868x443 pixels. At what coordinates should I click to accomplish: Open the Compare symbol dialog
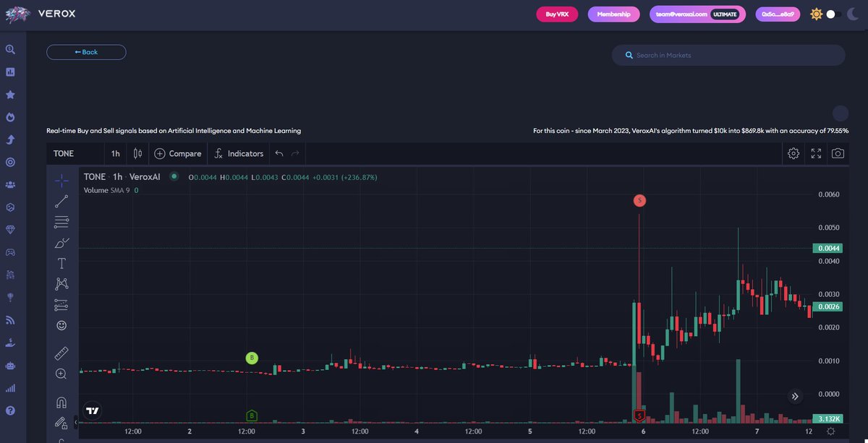pyautogui.click(x=178, y=154)
